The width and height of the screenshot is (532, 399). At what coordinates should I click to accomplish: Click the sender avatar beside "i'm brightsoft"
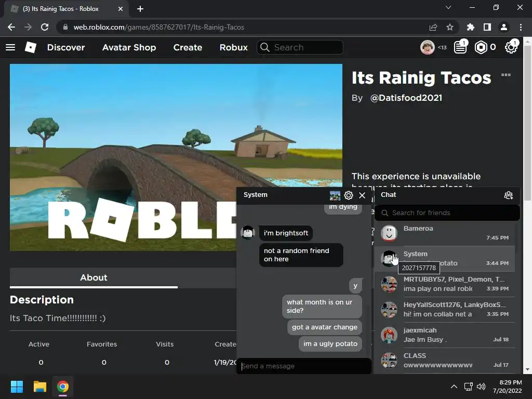[x=248, y=233]
